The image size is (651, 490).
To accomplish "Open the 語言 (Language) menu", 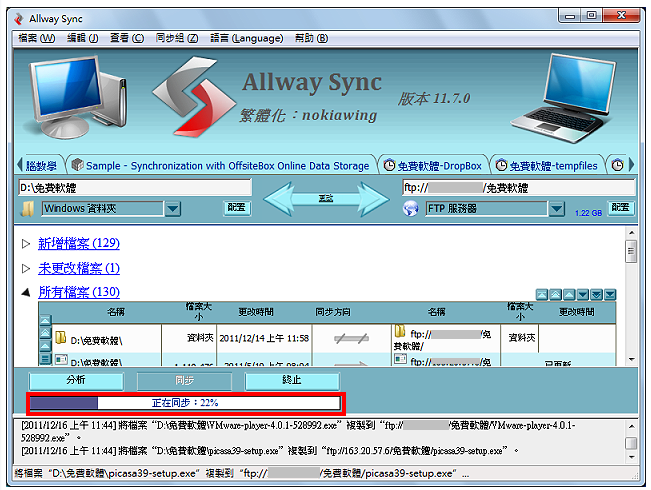I will 247,39.
